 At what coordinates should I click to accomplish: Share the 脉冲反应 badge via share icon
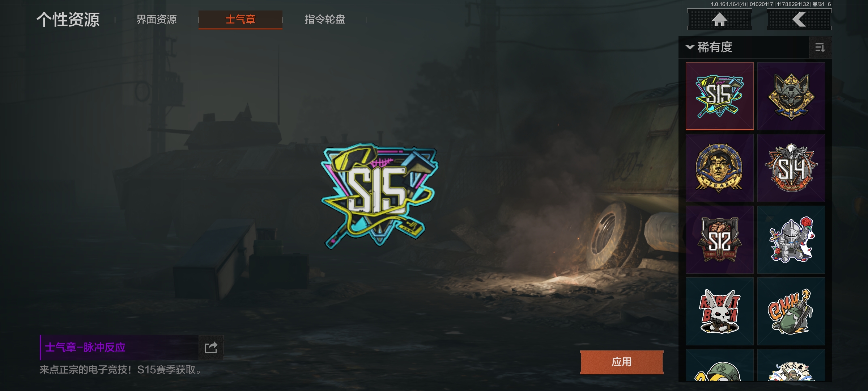click(211, 348)
